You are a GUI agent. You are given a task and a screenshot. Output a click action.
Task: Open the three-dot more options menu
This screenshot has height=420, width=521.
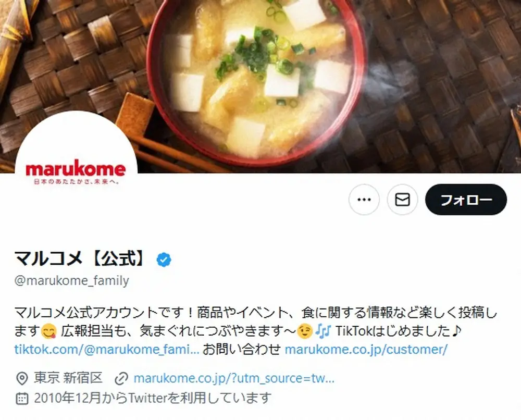point(364,200)
